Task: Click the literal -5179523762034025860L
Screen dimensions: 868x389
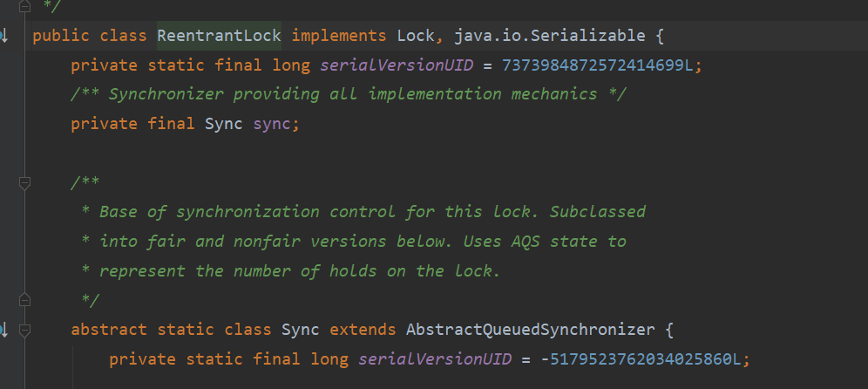Action: tap(641, 359)
